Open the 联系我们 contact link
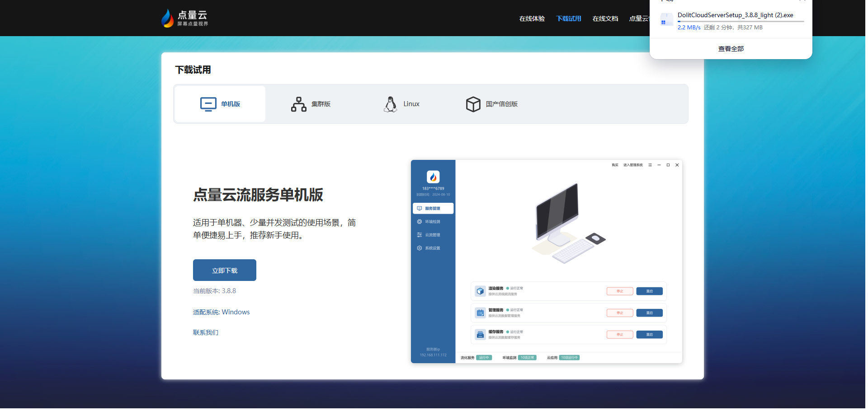Image resolution: width=868 pixels, height=416 pixels. pyautogui.click(x=205, y=332)
